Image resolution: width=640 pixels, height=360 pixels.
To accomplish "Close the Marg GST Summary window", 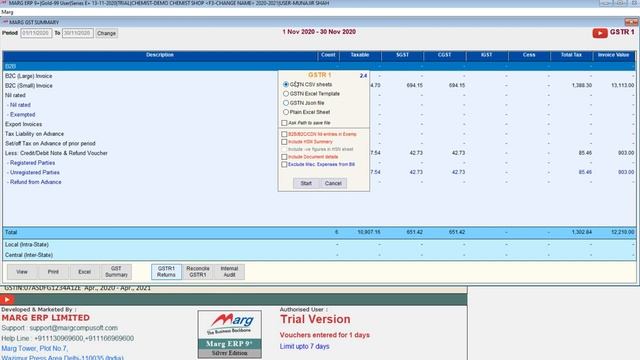I will click(632, 22).
